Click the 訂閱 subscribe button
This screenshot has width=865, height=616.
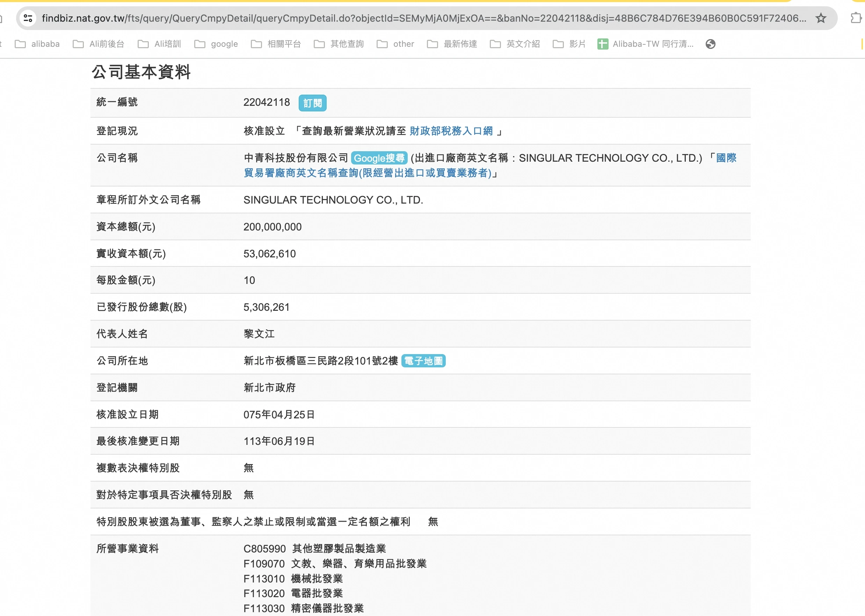click(312, 103)
